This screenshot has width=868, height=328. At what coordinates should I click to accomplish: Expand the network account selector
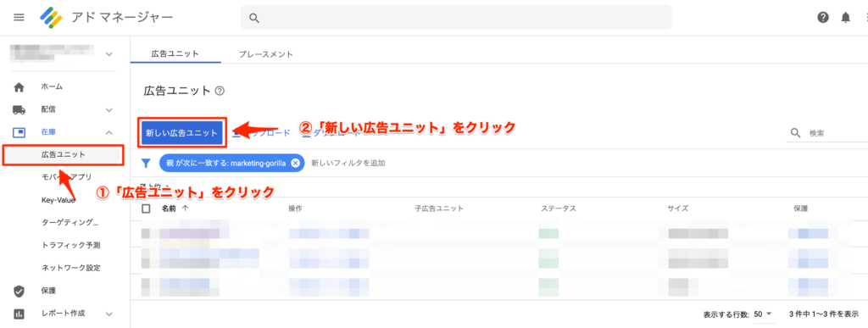(x=109, y=53)
